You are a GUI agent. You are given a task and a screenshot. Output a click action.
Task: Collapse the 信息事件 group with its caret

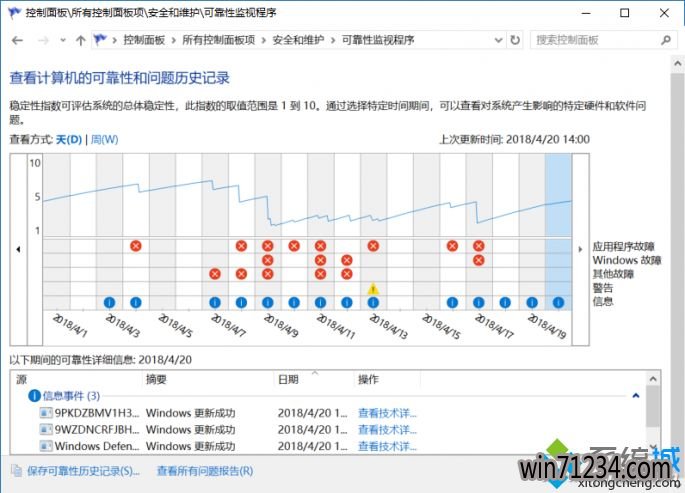pos(636,396)
